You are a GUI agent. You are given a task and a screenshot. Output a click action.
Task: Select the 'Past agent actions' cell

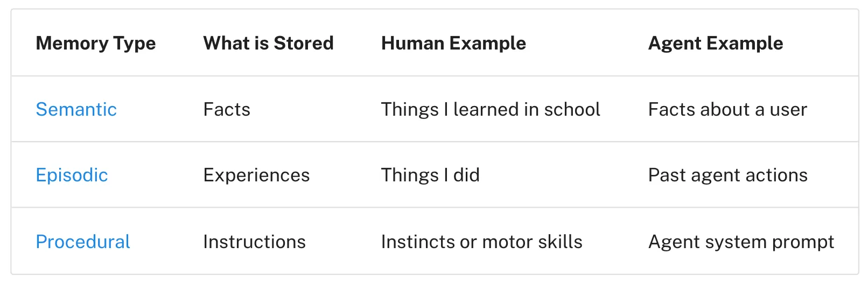[727, 175]
